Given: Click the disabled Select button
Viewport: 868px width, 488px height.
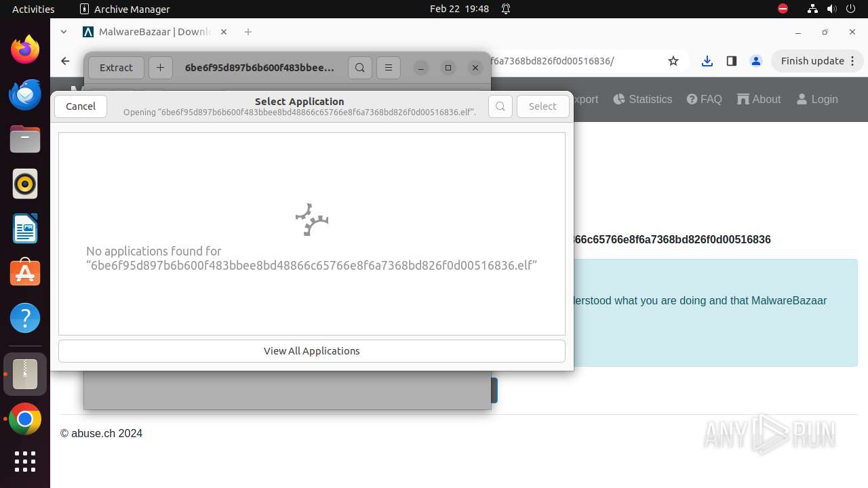Looking at the screenshot, I should coord(542,106).
